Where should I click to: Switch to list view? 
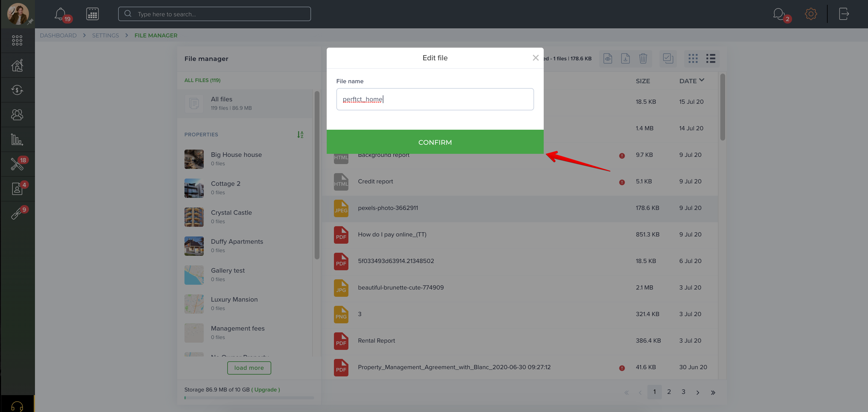tap(711, 58)
